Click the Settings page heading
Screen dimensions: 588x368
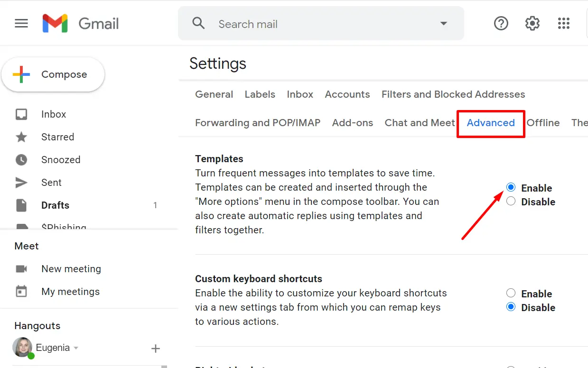coord(218,64)
